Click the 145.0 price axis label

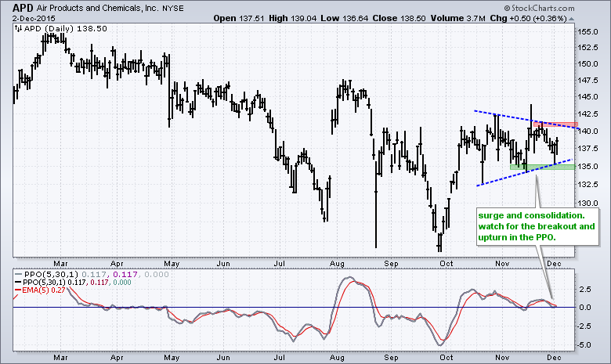click(x=587, y=96)
